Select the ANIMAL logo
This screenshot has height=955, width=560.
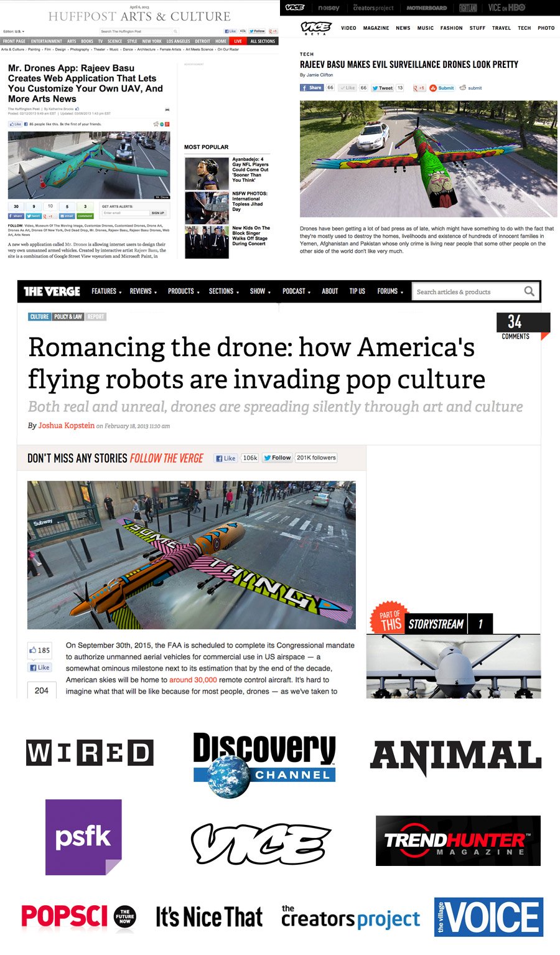point(455,757)
